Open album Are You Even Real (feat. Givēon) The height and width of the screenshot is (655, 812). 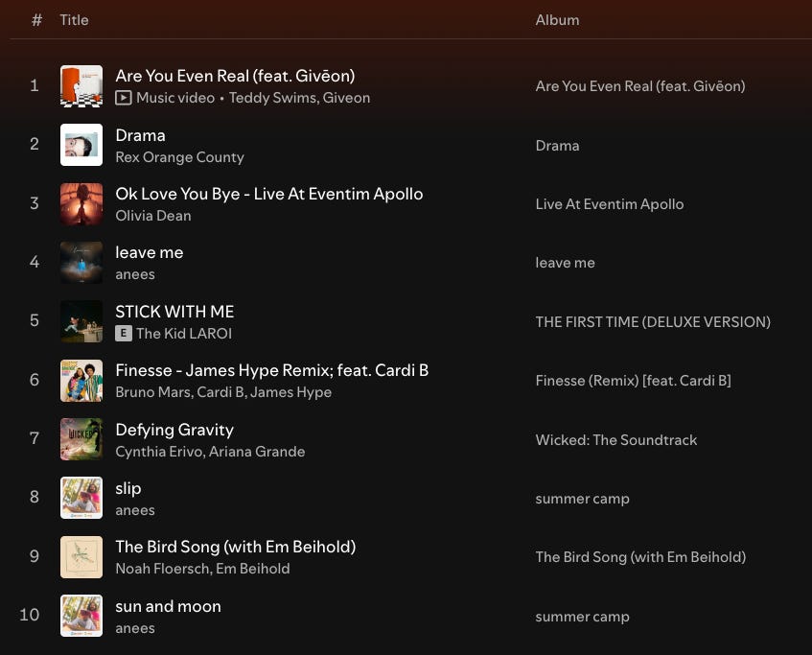click(x=640, y=86)
